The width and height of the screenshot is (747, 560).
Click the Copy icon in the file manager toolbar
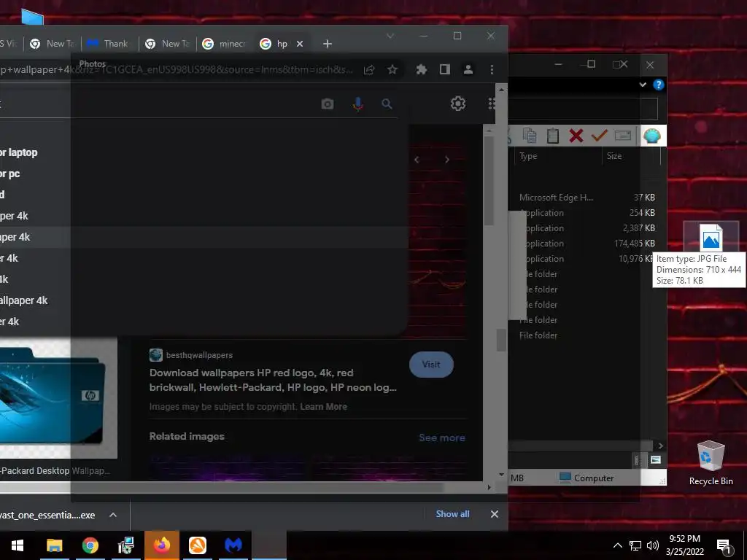[x=530, y=136]
